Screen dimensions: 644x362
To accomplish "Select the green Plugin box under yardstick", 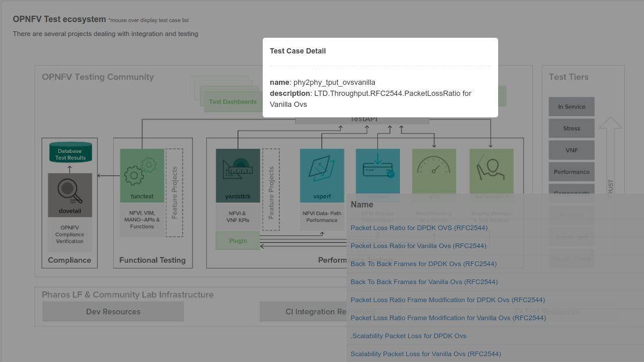I will 238,241.
